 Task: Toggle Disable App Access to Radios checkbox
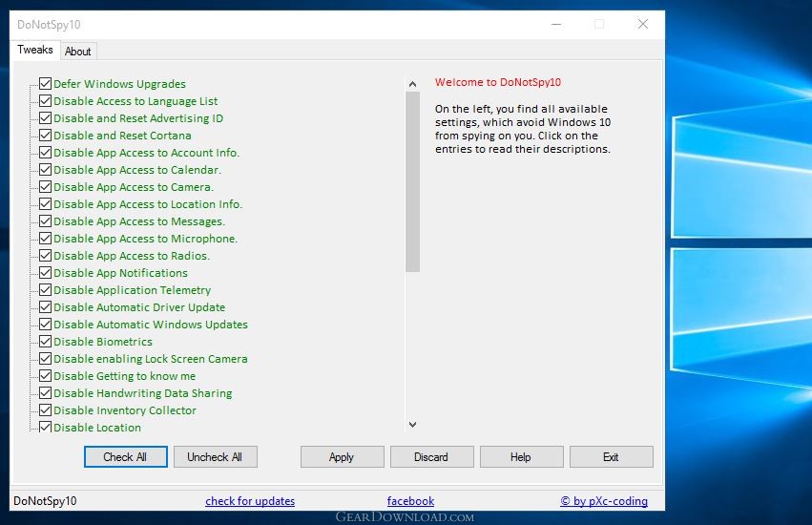coord(46,255)
